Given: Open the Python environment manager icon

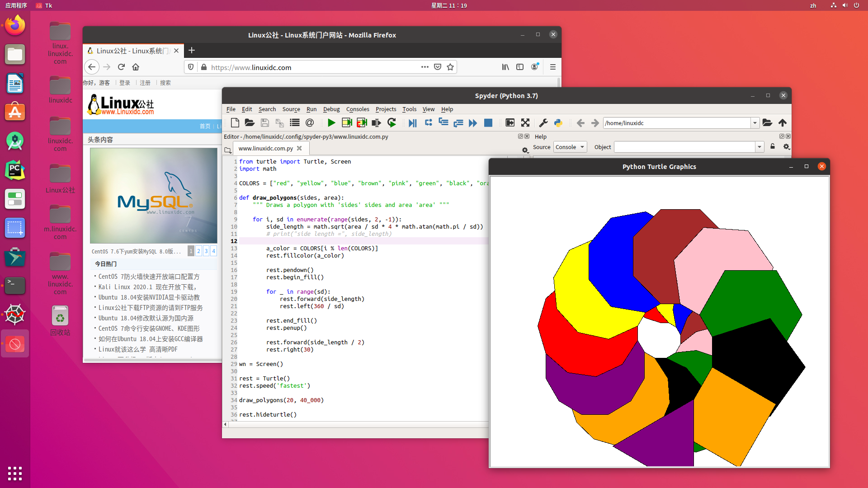Looking at the screenshot, I should 558,122.
